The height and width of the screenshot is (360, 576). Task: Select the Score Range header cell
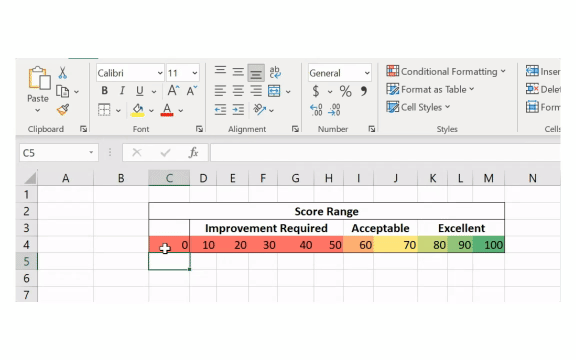tap(327, 211)
